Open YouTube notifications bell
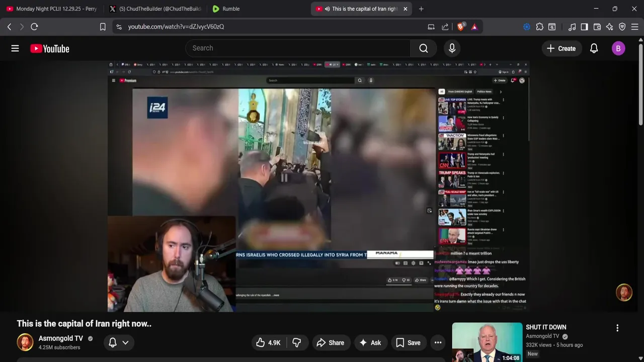Screen dimensions: 644x362 tap(594, 48)
